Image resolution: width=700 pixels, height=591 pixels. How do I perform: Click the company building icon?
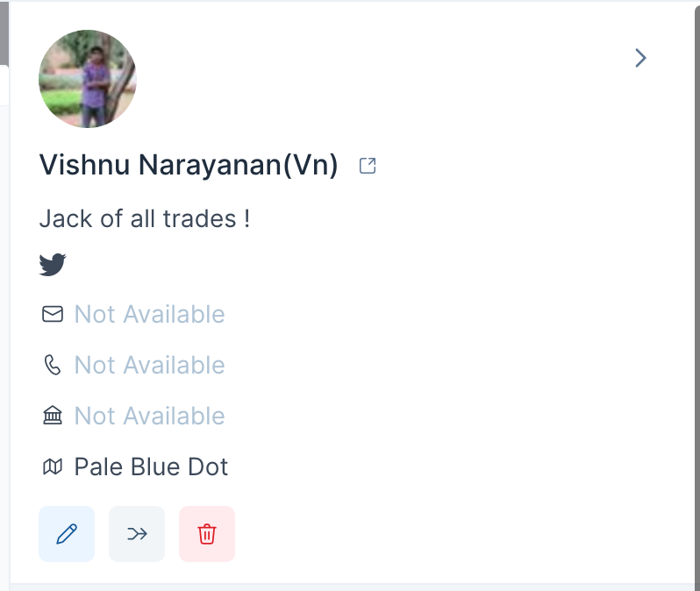tap(53, 416)
